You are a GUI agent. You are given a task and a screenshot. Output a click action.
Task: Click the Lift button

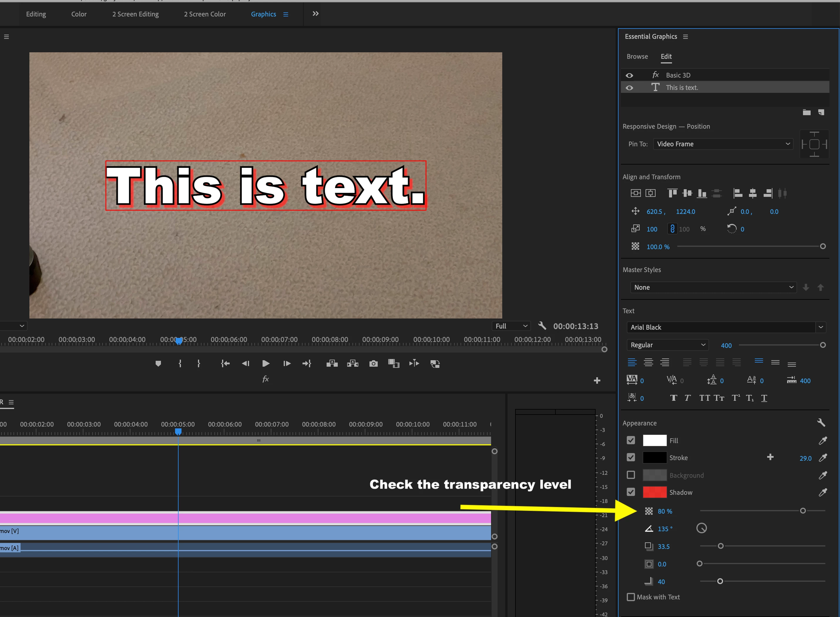pos(332,363)
